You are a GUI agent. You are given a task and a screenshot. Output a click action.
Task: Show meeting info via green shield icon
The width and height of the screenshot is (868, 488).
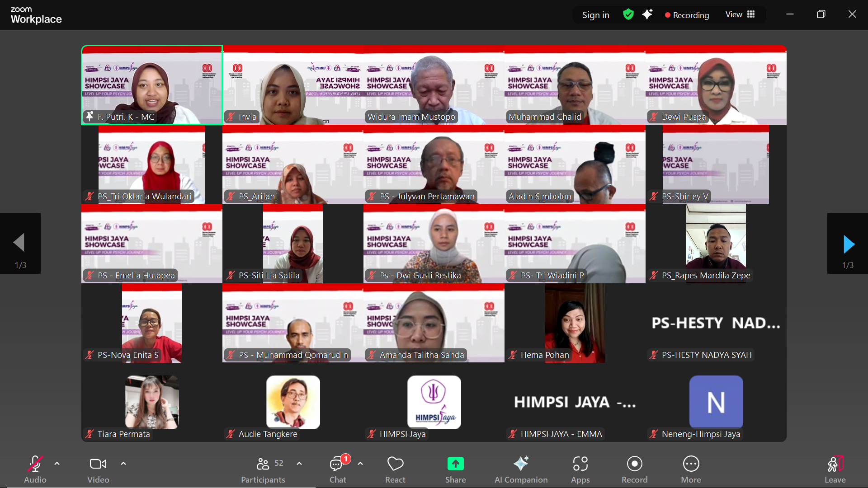pos(628,14)
